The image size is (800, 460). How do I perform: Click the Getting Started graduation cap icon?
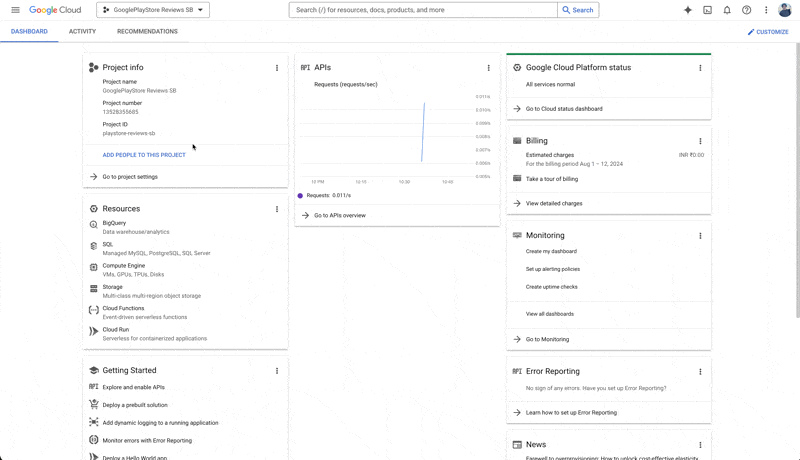tap(93, 370)
